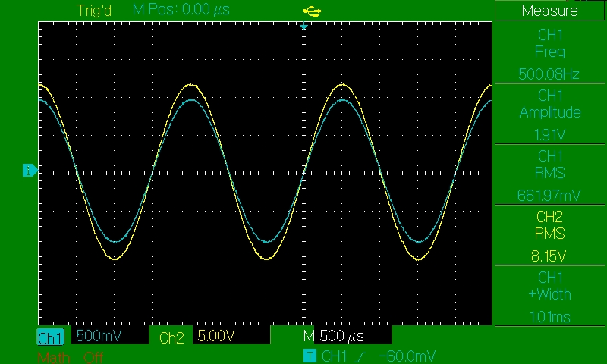
Task: Select the Ch2 channel label
Action: point(171,337)
